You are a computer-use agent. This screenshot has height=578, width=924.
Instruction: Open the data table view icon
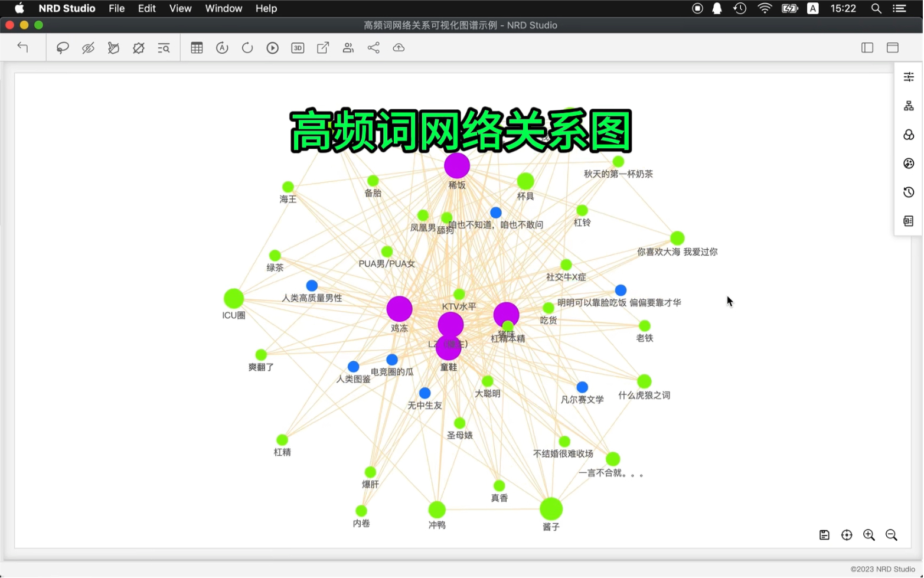(x=197, y=48)
